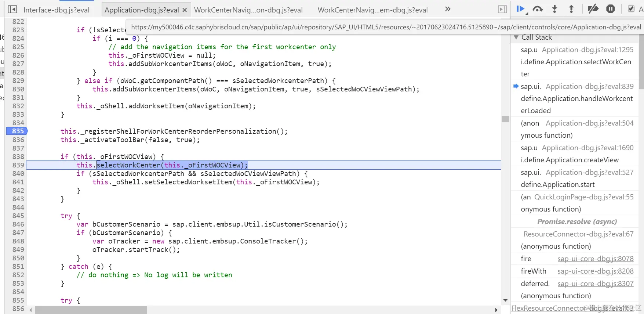Click the 'add the navigation items' comment
This screenshot has width=644, height=314.
pyautogui.click(x=222, y=47)
